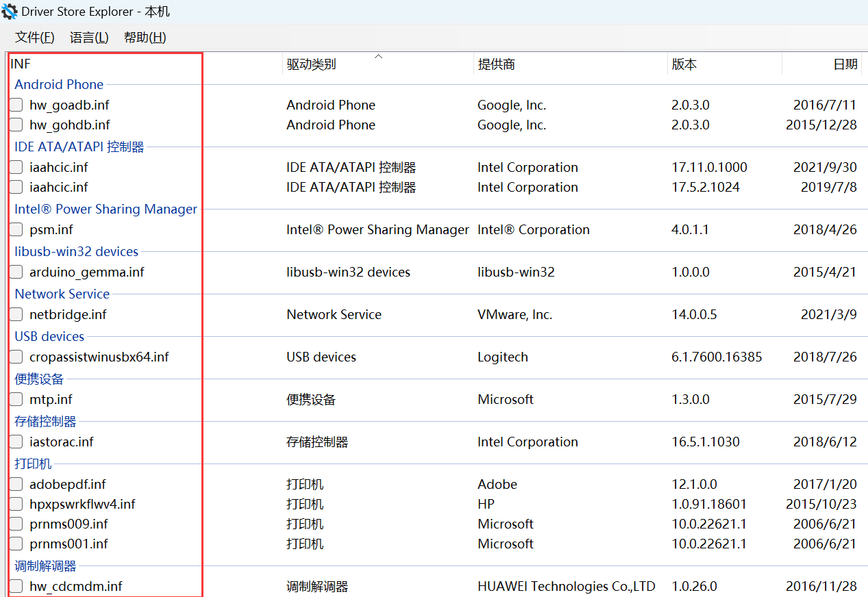Select the hw_cdcmdm.inf file name

click(76, 587)
